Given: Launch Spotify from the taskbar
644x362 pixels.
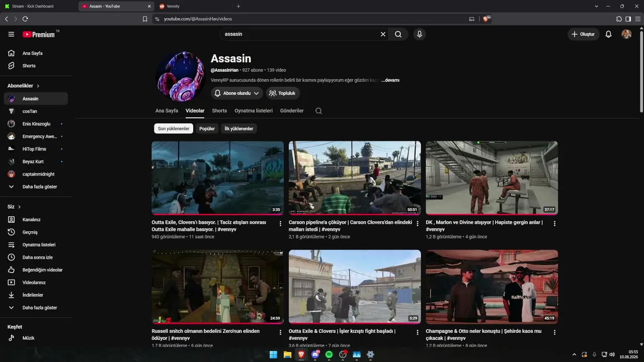Looking at the screenshot, I should pos(329,354).
